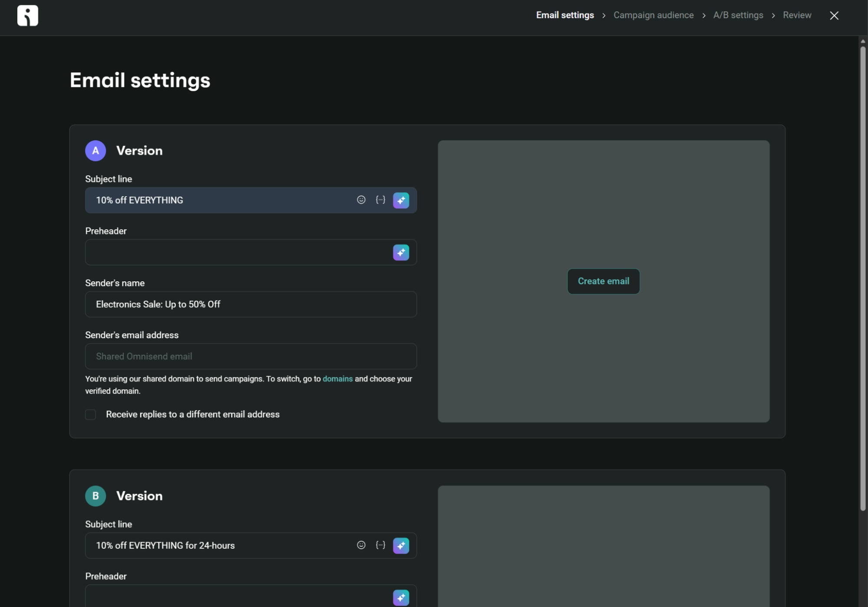
Task: Click the Sender's email address field
Action: [251, 356]
